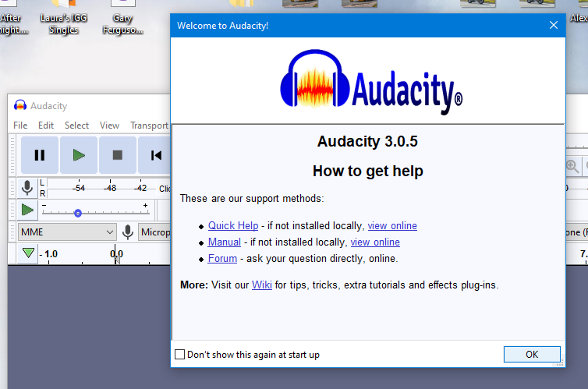Click the green timeline pin triangle

[28, 253]
